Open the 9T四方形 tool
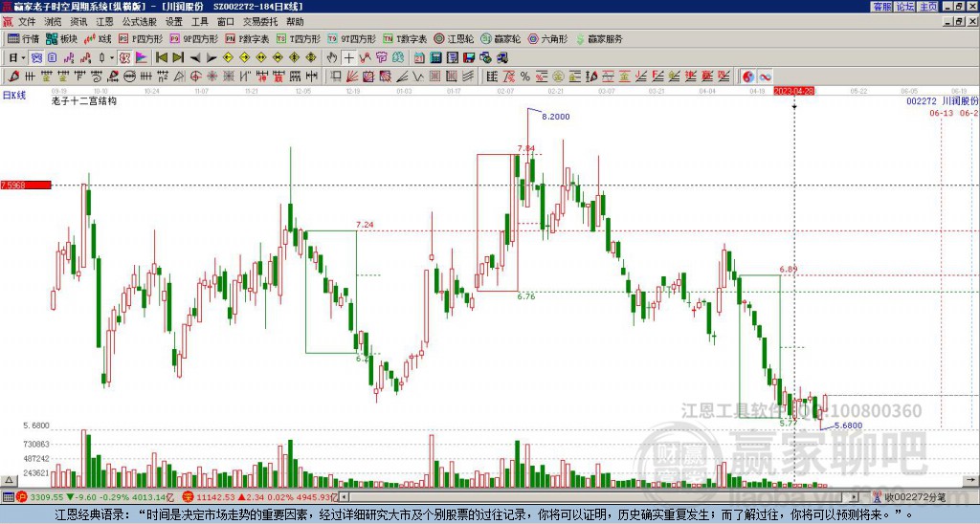 tap(352, 38)
